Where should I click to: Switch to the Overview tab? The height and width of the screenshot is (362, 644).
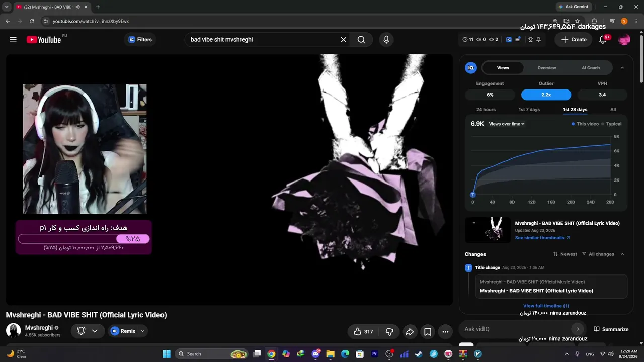[x=546, y=68]
